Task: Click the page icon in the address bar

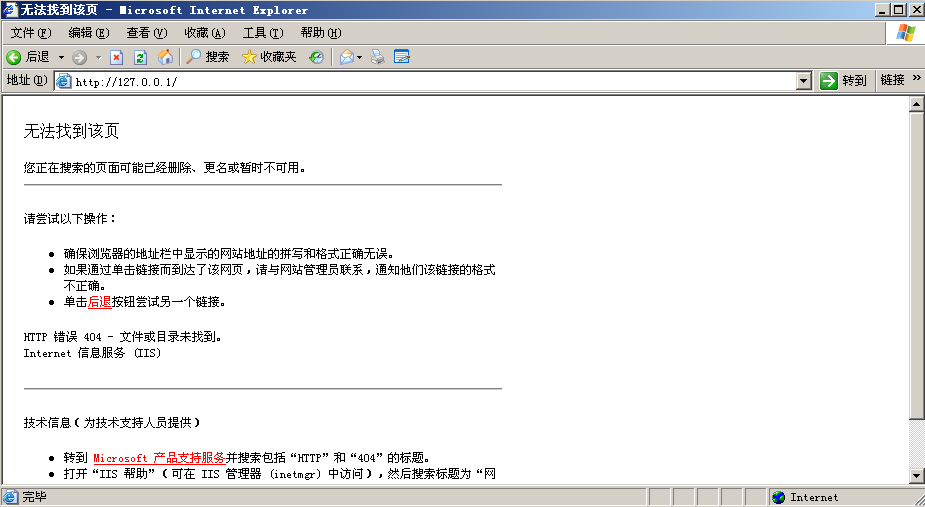Action: pyautogui.click(x=64, y=81)
